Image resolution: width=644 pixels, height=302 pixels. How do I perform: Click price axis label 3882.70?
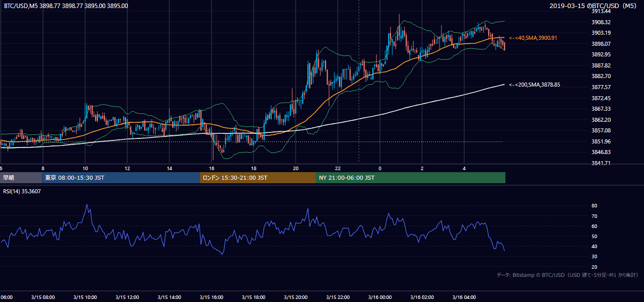click(x=601, y=76)
